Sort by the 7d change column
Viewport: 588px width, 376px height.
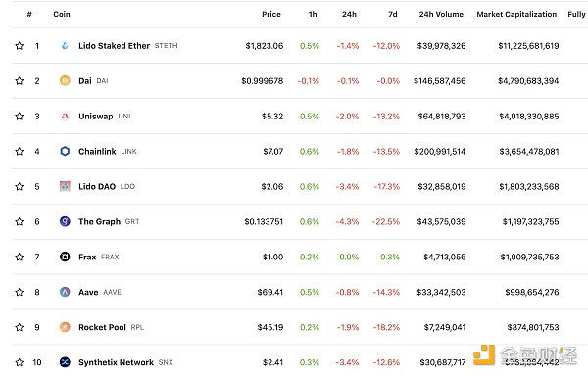[x=393, y=15]
